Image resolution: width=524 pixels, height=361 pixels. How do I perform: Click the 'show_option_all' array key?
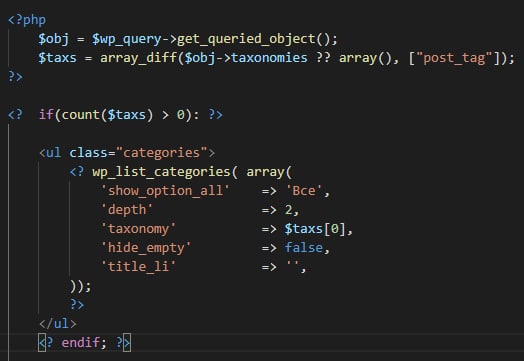(165, 191)
